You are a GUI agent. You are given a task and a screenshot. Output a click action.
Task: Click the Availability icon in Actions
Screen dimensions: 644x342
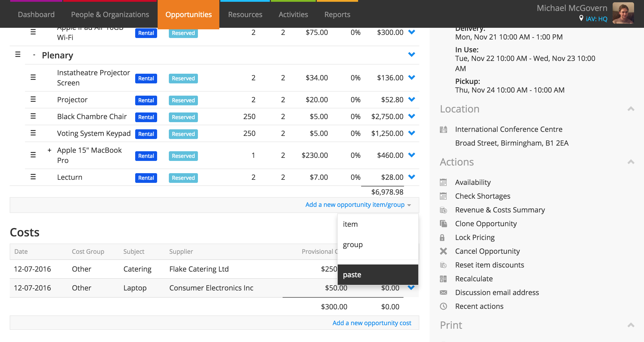pyautogui.click(x=445, y=182)
